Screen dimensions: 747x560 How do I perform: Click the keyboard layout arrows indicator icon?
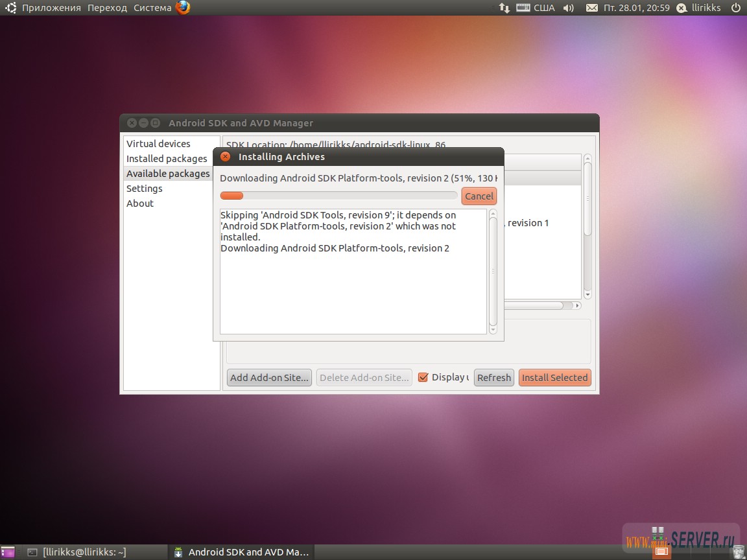(x=504, y=8)
